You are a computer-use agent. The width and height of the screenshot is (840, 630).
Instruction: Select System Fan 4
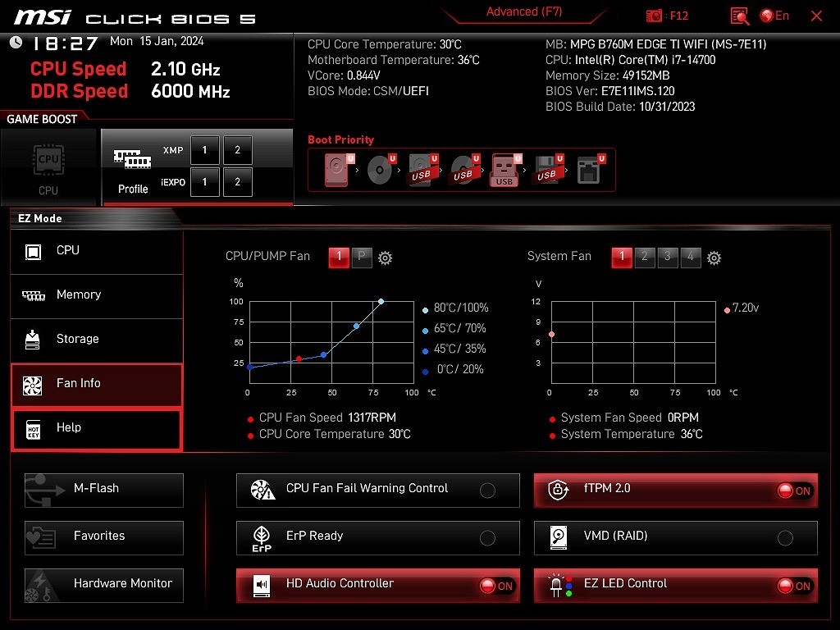[x=691, y=257]
